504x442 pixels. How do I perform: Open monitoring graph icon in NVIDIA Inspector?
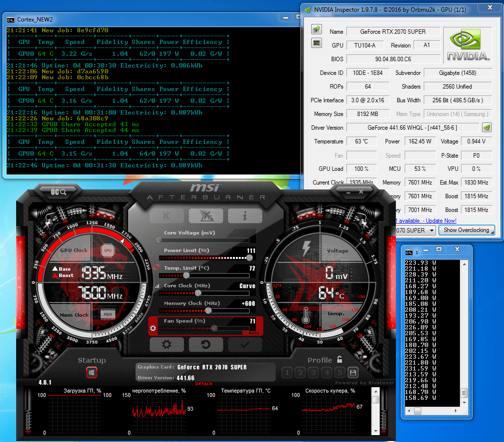tap(317, 43)
